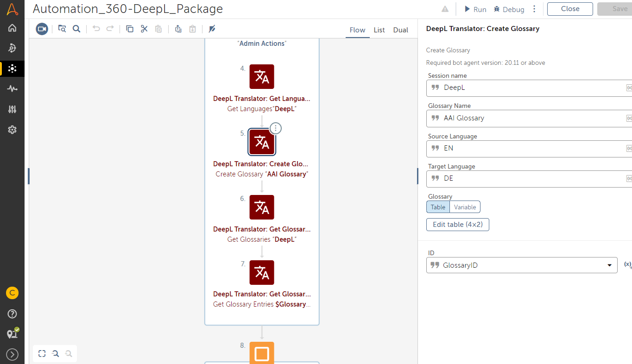Screen dimensions: 632x364
Task: Switch to List view
Action: coord(379,30)
